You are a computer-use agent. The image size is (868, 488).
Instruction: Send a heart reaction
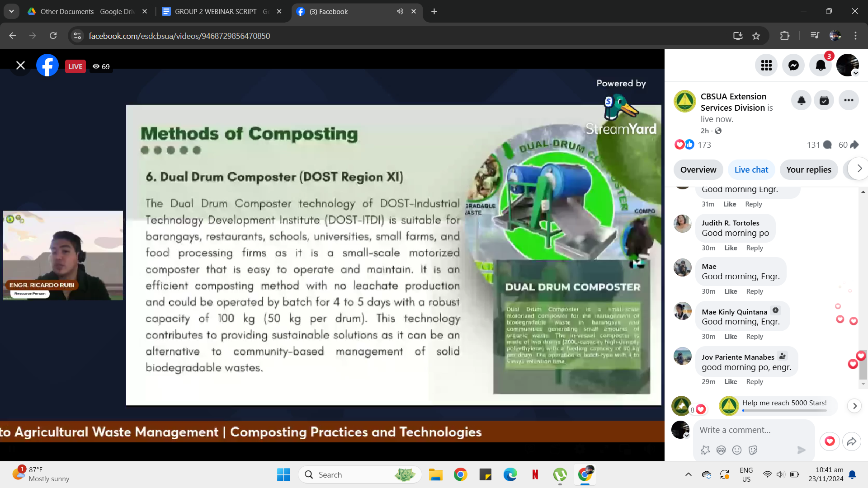(830, 441)
